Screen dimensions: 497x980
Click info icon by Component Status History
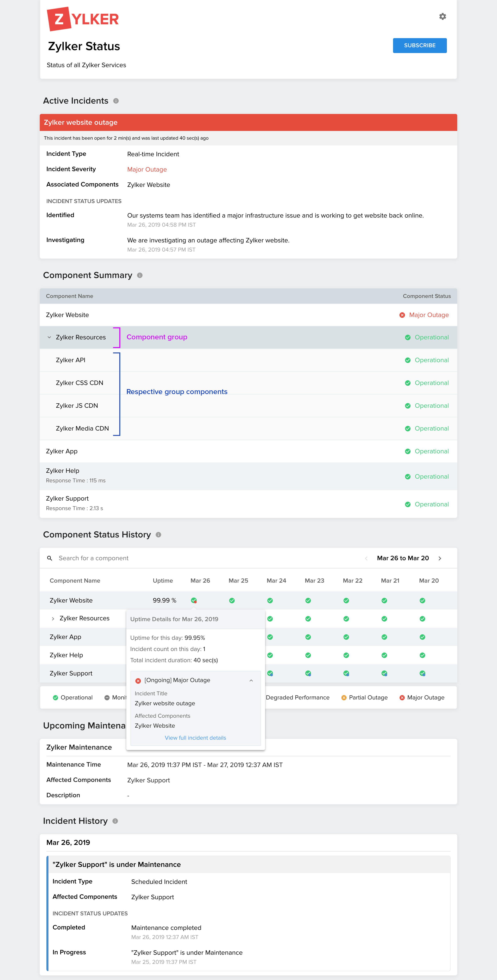[158, 535]
